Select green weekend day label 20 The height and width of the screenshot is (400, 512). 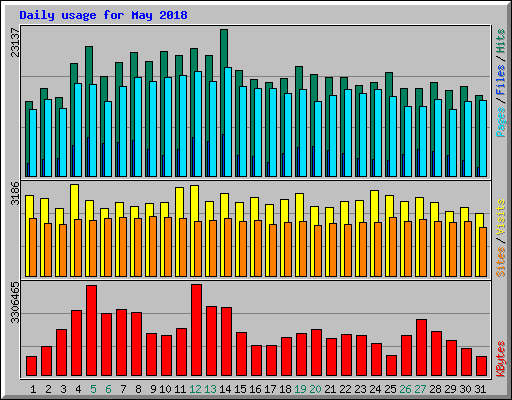(x=315, y=389)
